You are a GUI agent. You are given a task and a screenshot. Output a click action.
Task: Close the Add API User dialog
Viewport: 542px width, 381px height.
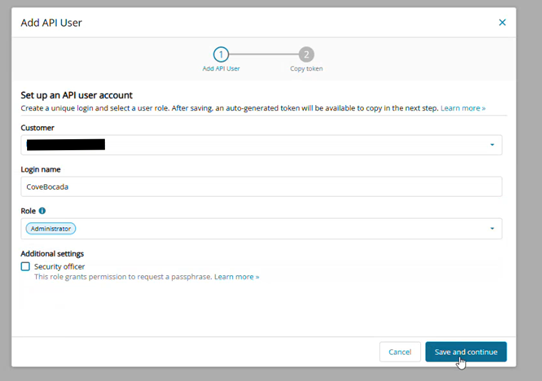502,22
